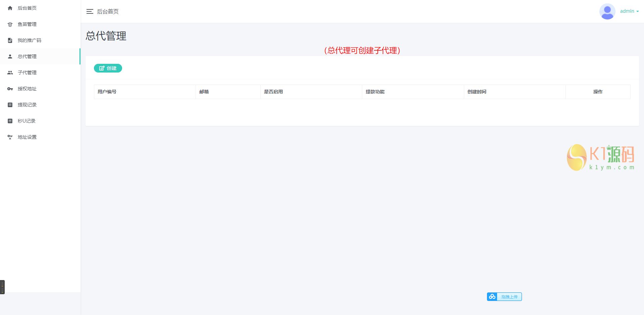Image resolution: width=644 pixels, height=315 pixels.
Task: Go to 地址设置 settings page
Action: (40, 137)
